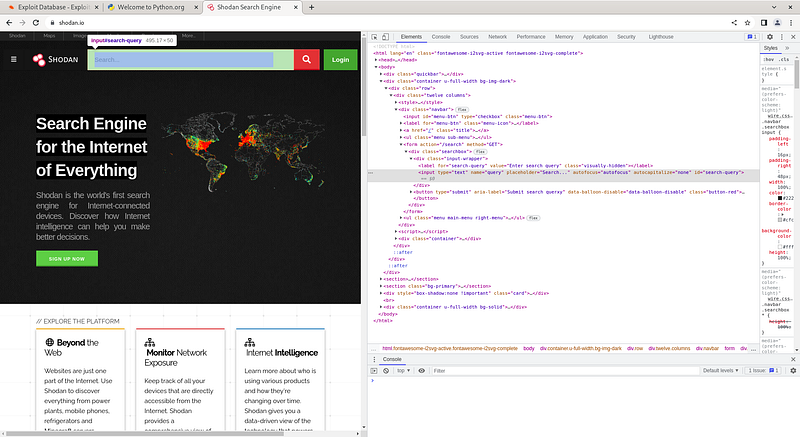Click the border-color swatch in Styles pane

click(780, 220)
